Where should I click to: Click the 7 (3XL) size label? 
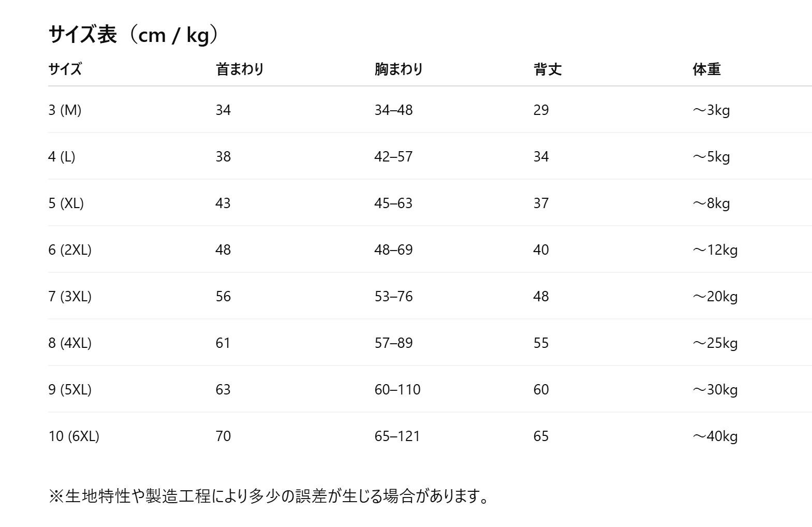coord(70,296)
